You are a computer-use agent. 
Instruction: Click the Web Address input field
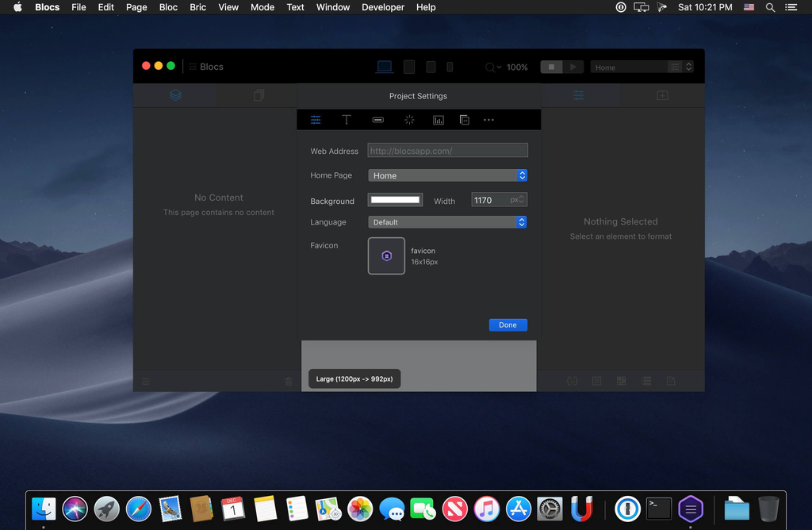pyautogui.click(x=447, y=151)
